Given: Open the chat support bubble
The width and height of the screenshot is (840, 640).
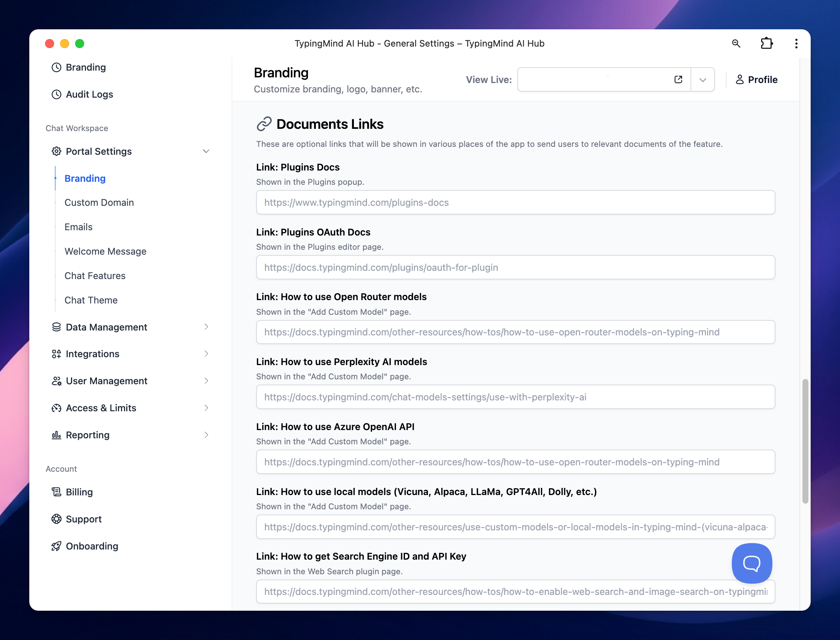Looking at the screenshot, I should click(752, 563).
